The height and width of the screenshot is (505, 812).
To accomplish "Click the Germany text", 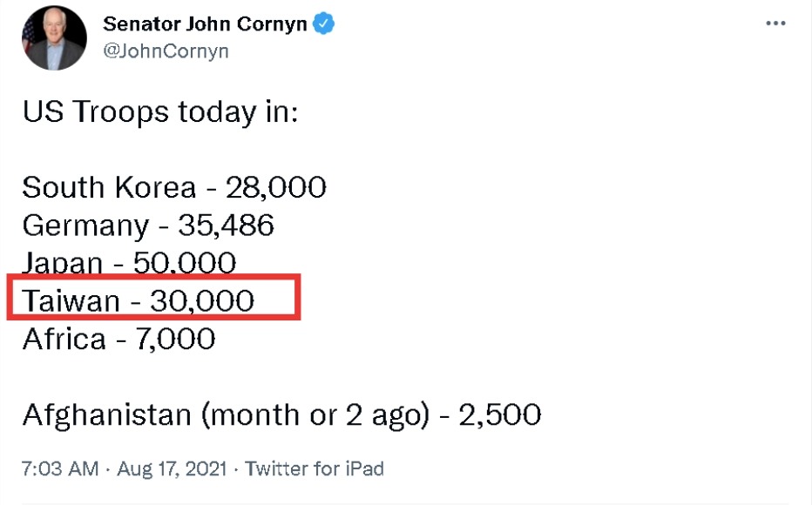I will (85, 226).
